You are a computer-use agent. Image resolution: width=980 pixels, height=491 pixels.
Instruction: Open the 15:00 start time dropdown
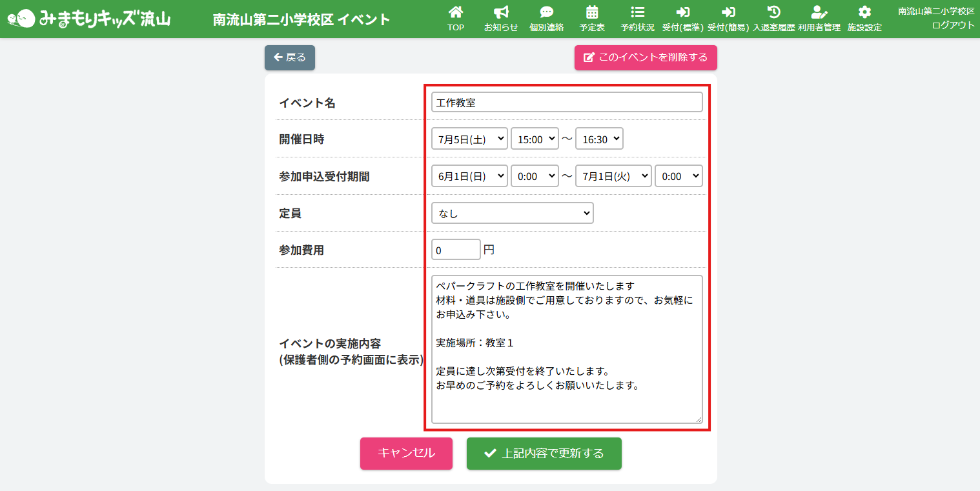pyautogui.click(x=535, y=139)
